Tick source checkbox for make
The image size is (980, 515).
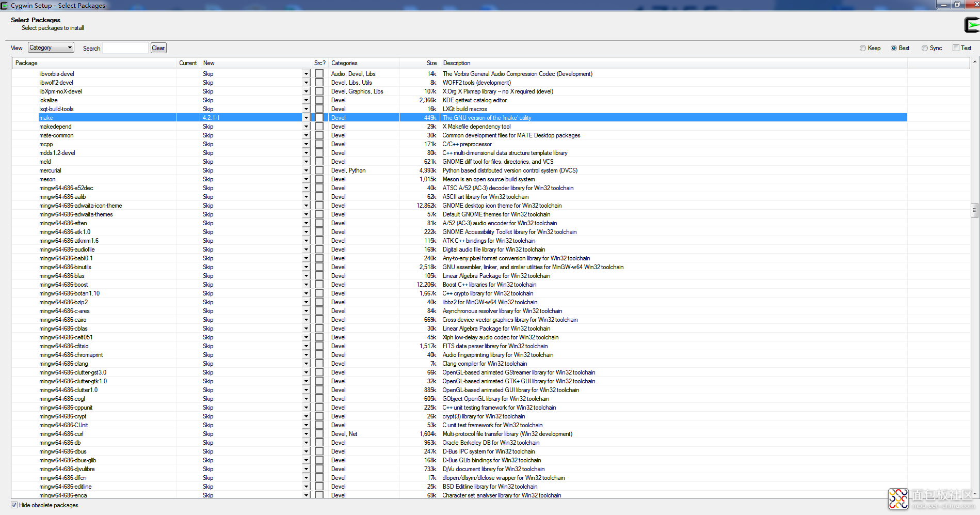pyautogui.click(x=319, y=118)
